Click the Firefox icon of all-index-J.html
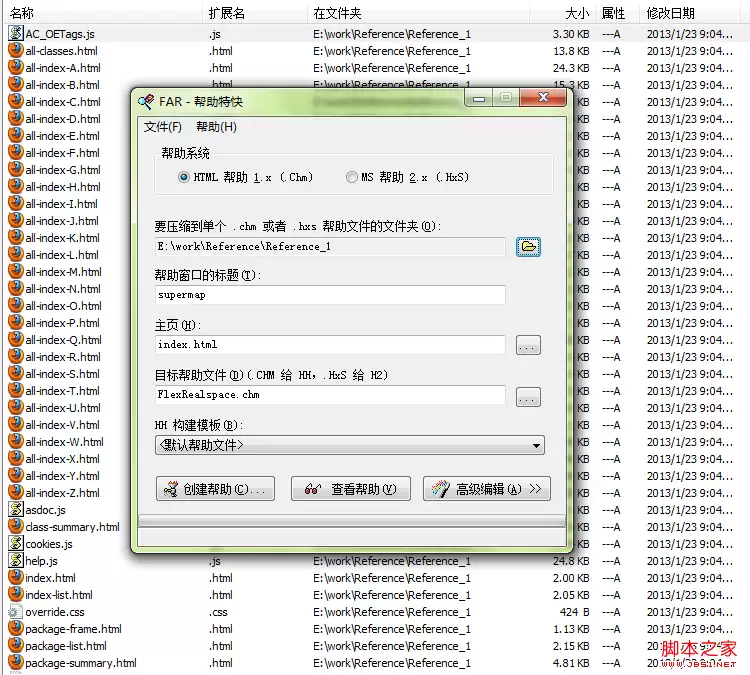Viewport: 750px width, 675px height. [x=16, y=220]
